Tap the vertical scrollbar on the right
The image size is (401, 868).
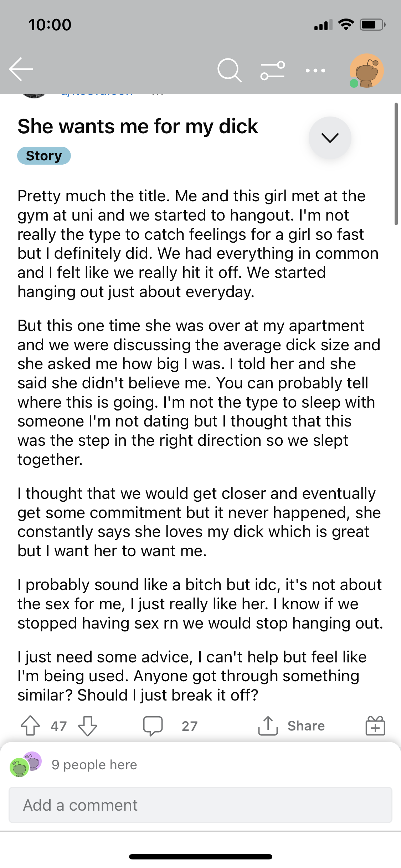coord(396,164)
